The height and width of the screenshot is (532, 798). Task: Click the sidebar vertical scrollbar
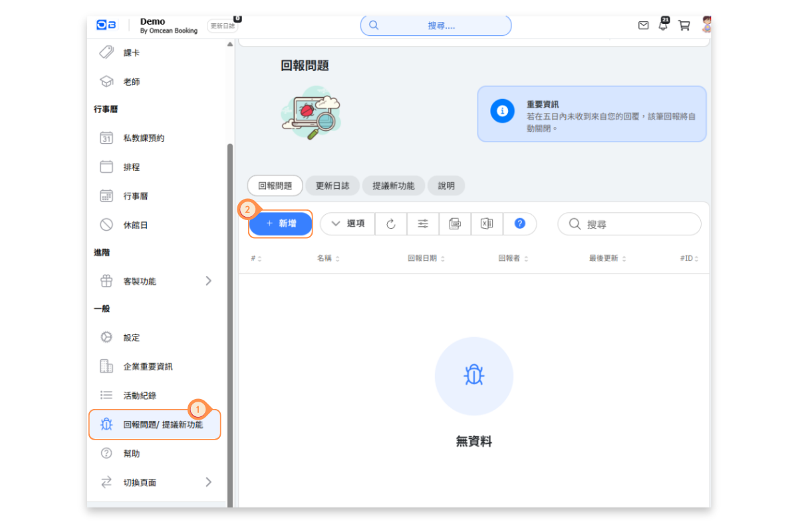(230, 319)
